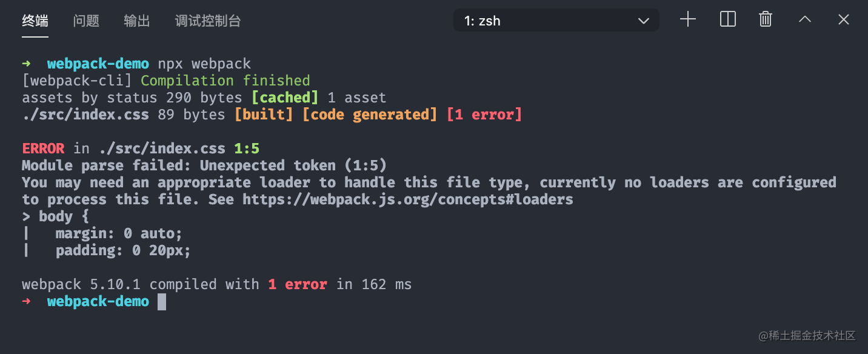Split the terminal panel
Screen dimensions: 868x354
[727, 19]
